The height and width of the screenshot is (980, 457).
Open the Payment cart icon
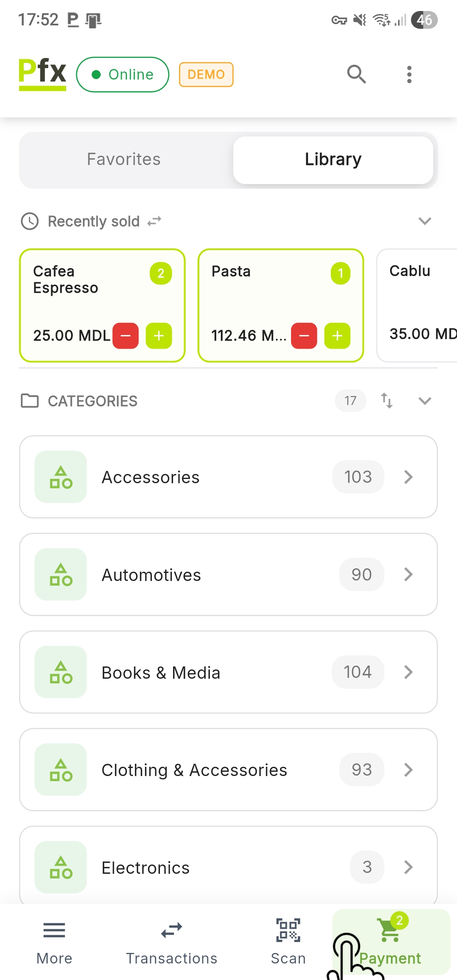tap(390, 930)
